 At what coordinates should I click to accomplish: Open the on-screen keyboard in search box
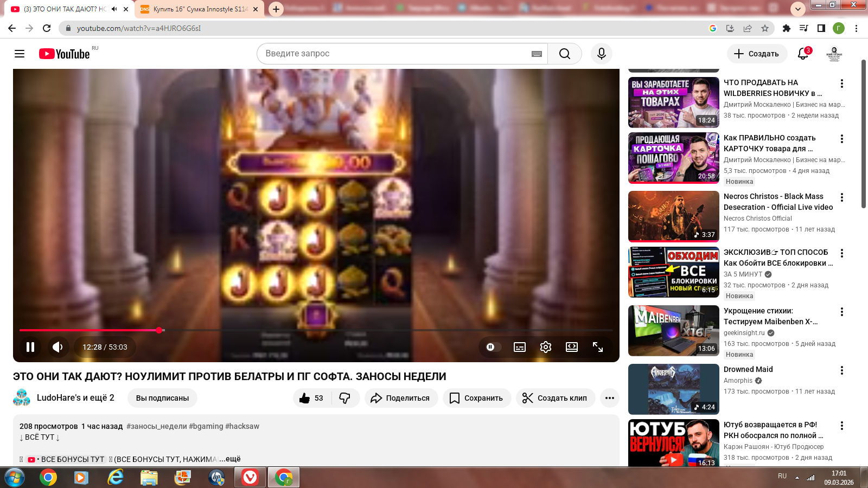(537, 54)
